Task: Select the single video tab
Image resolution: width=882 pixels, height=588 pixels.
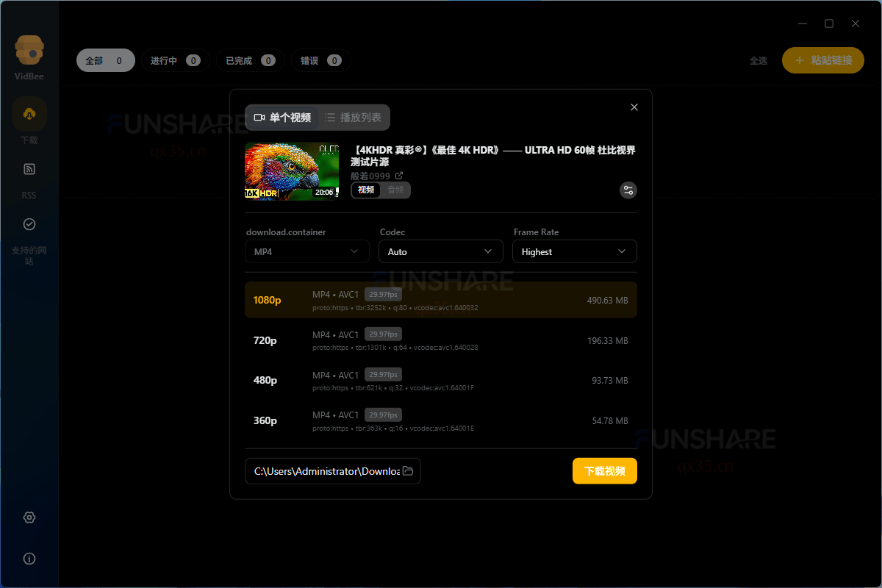Action: (282, 118)
